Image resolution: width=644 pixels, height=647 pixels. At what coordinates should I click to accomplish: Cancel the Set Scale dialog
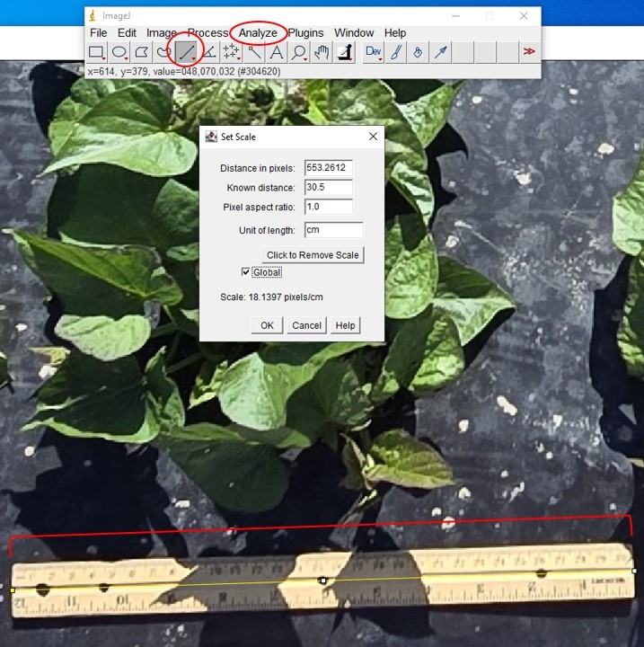306,325
